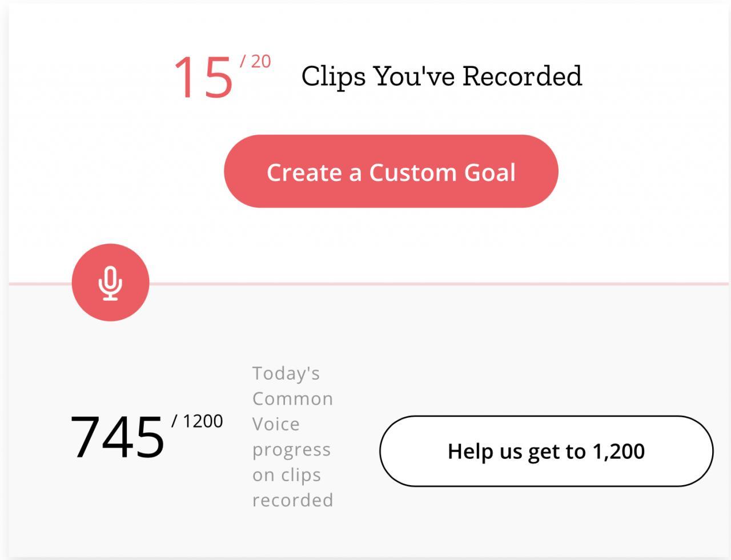731x560 pixels.
Task: Click the on clips line of description
Action: (287, 475)
